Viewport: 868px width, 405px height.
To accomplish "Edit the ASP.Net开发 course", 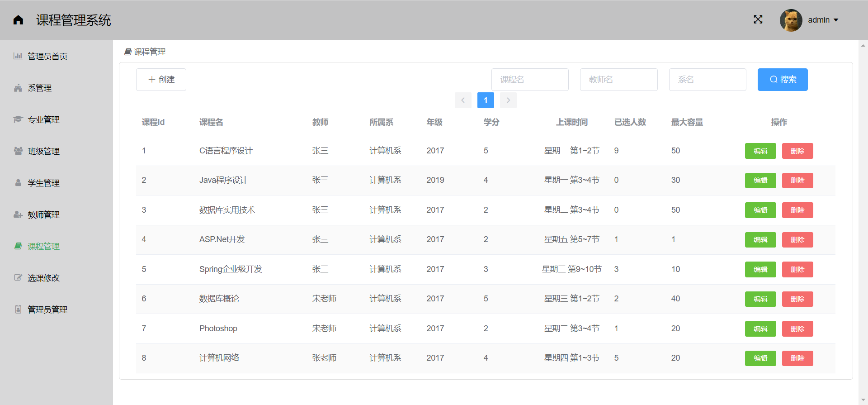I will (x=760, y=240).
